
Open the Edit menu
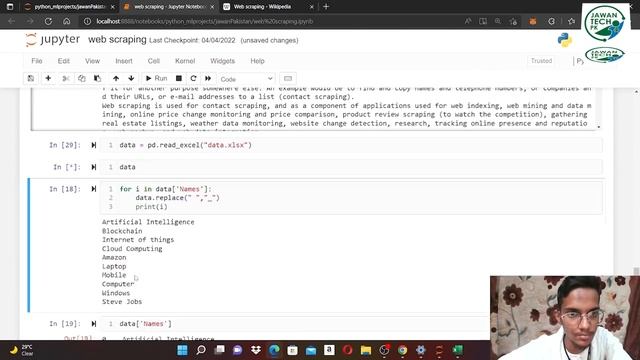pyautogui.click(x=64, y=61)
